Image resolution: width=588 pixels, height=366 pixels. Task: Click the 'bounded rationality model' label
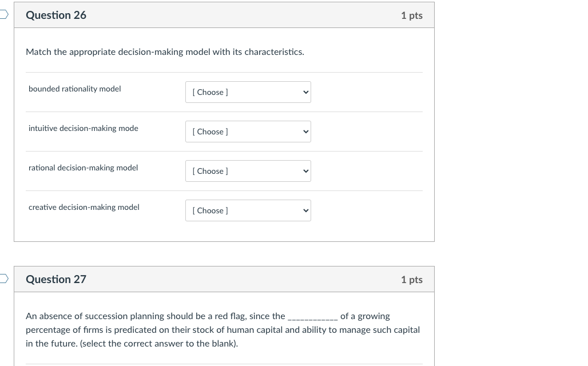point(75,89)
